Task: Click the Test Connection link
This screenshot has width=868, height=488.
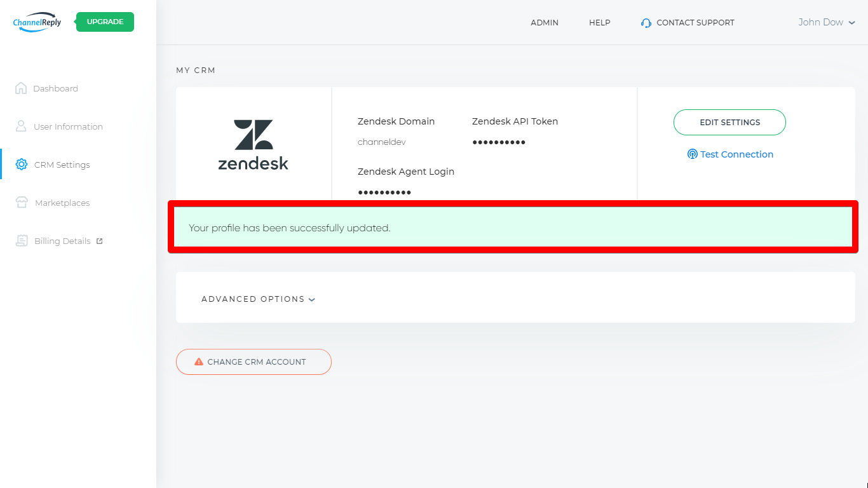Action: (730, 154)
